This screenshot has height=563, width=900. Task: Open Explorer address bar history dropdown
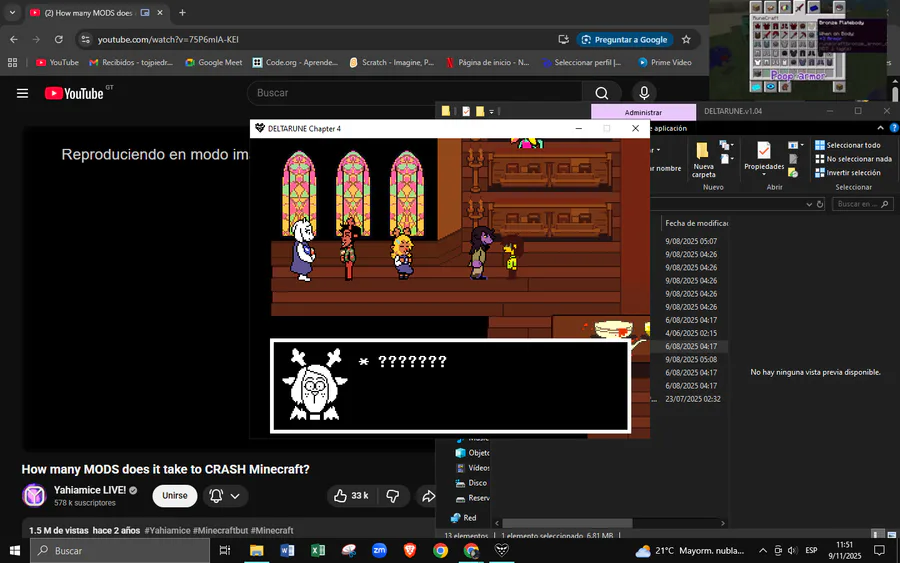point(809,204)
